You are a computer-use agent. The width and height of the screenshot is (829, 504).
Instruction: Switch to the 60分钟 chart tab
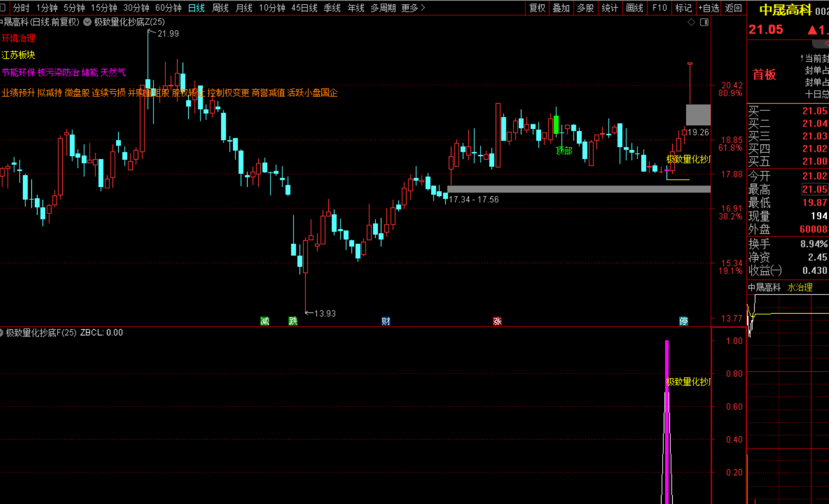[168, 8]
